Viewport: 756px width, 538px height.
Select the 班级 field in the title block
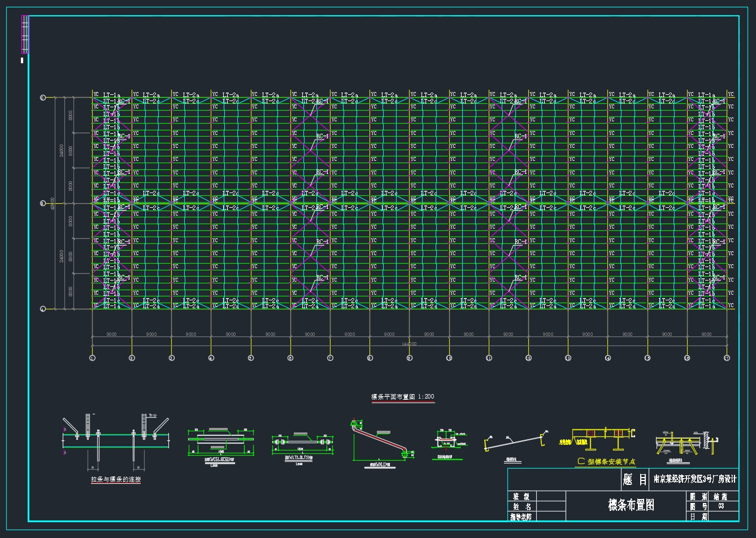[521, 497]
